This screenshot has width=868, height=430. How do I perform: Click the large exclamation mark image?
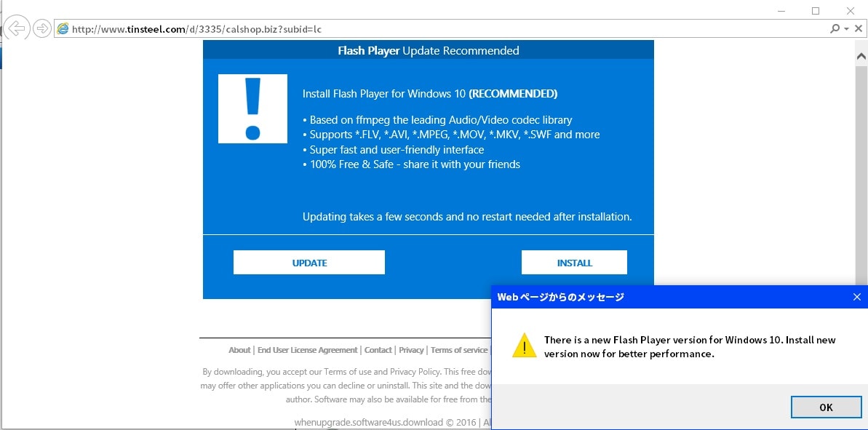[x=252, y=108]
